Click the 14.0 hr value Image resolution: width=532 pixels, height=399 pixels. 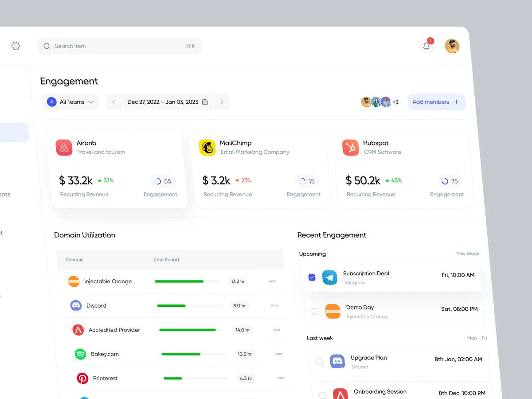coord(243,330)
